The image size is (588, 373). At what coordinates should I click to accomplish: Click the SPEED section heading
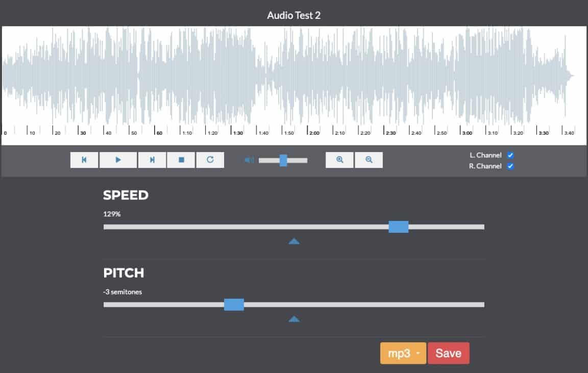pos(126,195)
